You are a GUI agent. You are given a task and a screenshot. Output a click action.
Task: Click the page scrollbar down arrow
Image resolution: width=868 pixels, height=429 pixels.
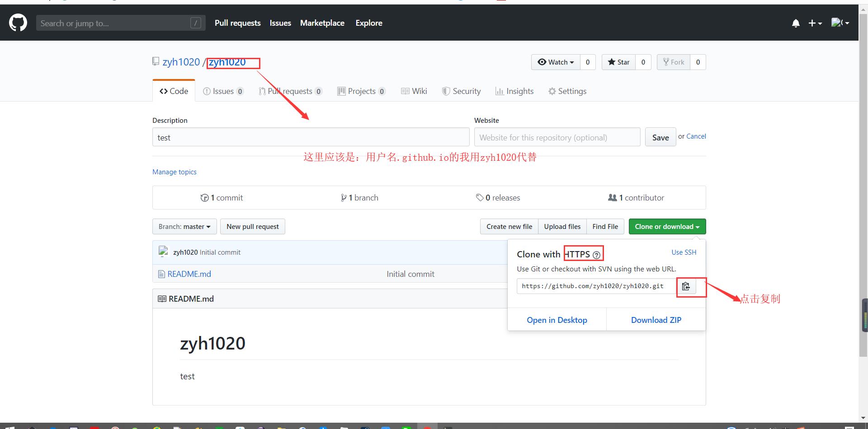(x=863, y=418)
